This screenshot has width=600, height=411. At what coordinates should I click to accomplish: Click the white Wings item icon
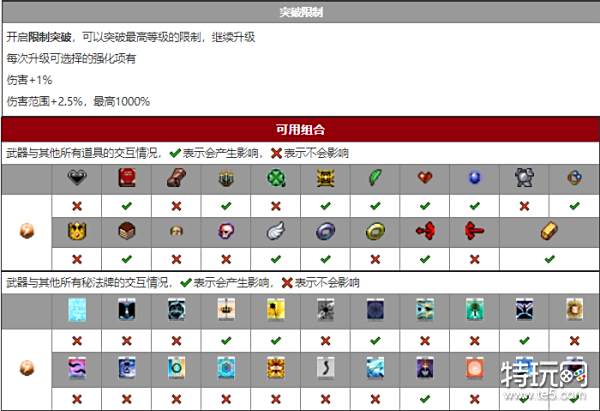click(x=275, y=231)
